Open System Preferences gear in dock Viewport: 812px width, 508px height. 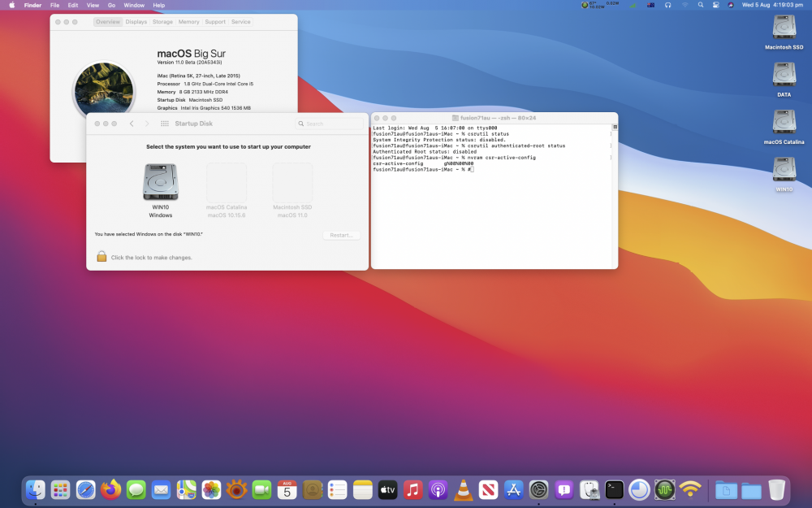pyautogui.click(x=538, y=489)
